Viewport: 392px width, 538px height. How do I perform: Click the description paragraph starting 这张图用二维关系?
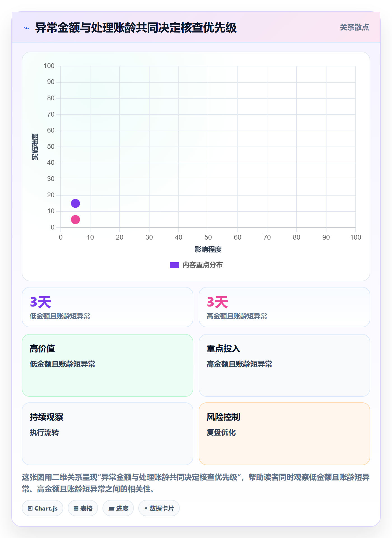(x=196, y=483)
